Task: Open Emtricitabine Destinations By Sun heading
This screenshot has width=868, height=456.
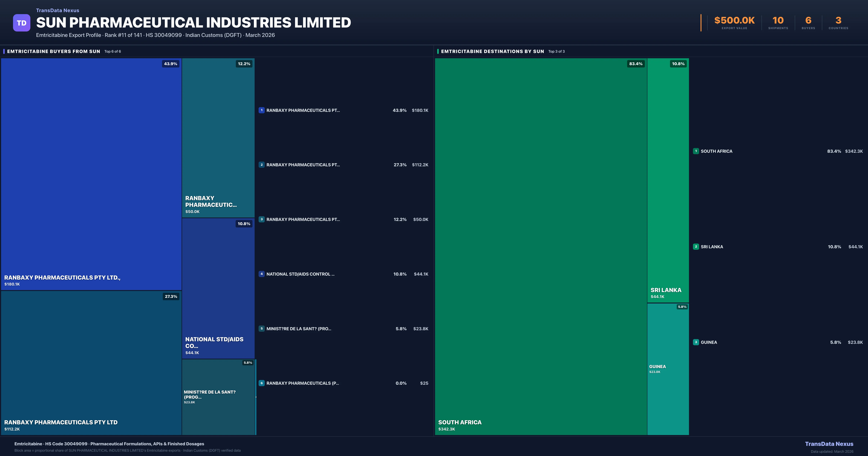Action: [x=492, y=51]
